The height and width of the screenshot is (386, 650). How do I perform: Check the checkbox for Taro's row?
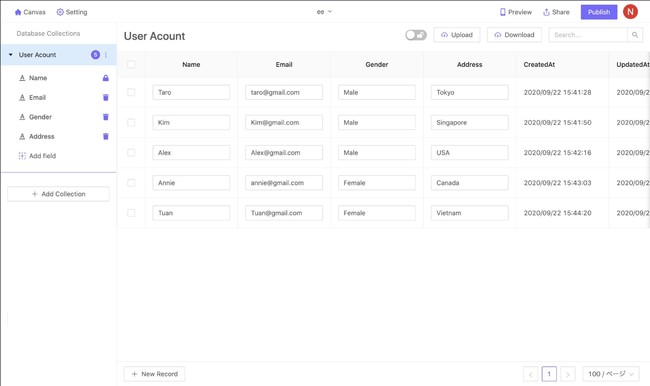(x=131, y=92)
